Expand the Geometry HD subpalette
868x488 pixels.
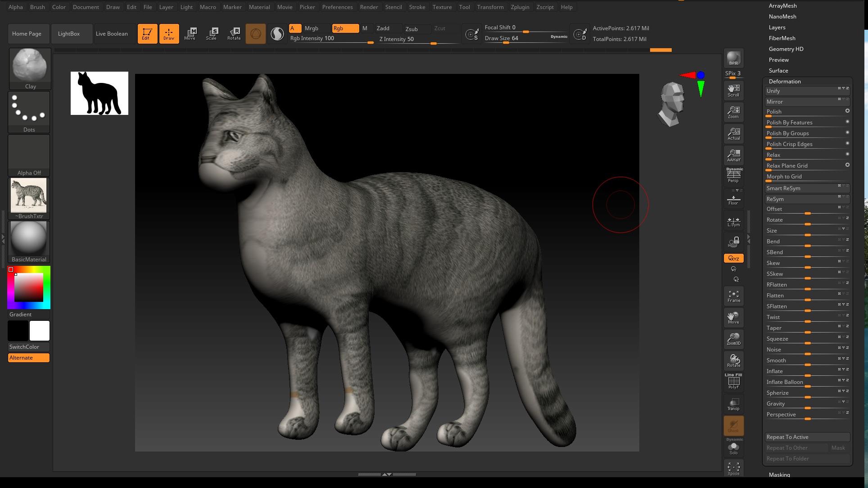[x=786, y=49]
